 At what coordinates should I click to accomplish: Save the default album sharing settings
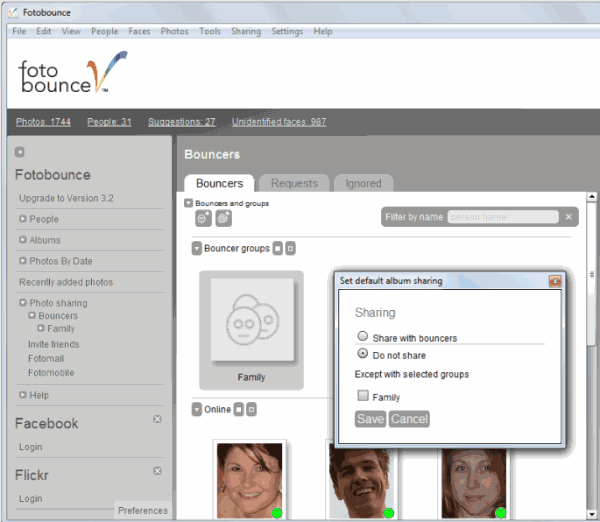click(370, 419)
